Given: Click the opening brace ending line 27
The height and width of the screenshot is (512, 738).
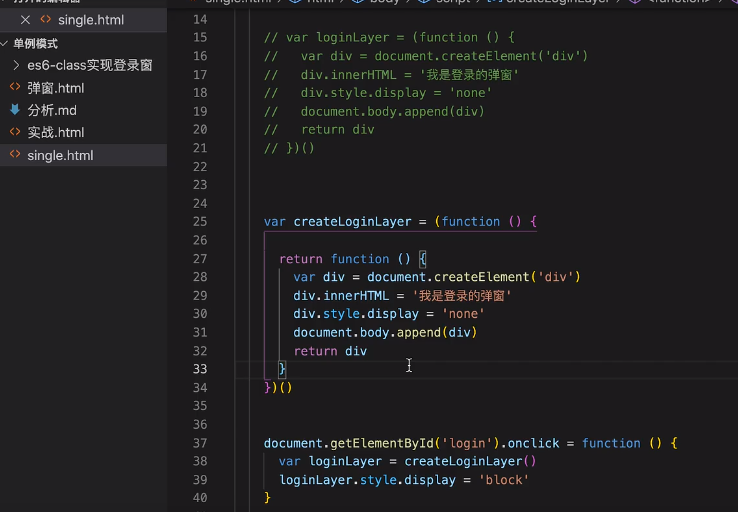Looking at the screenshot, I should coord(422,259).
